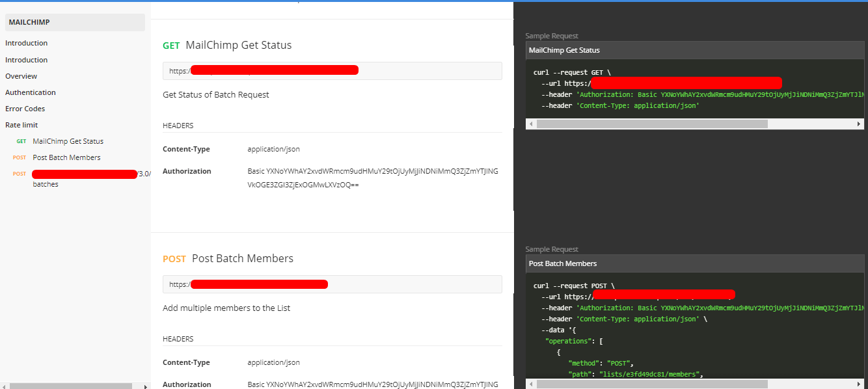
Task: Click the MailChimp Get Status sample request title
Action: point(564,50)
